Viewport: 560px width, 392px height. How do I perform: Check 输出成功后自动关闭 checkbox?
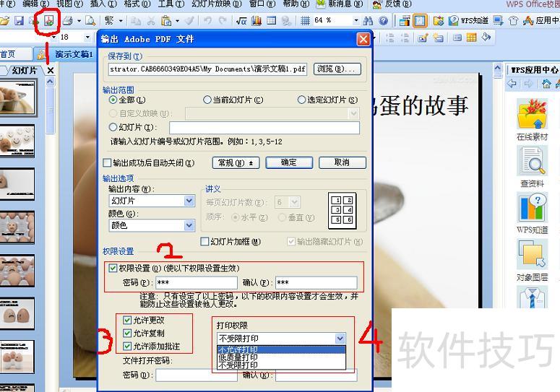click(x=107, y=163)
